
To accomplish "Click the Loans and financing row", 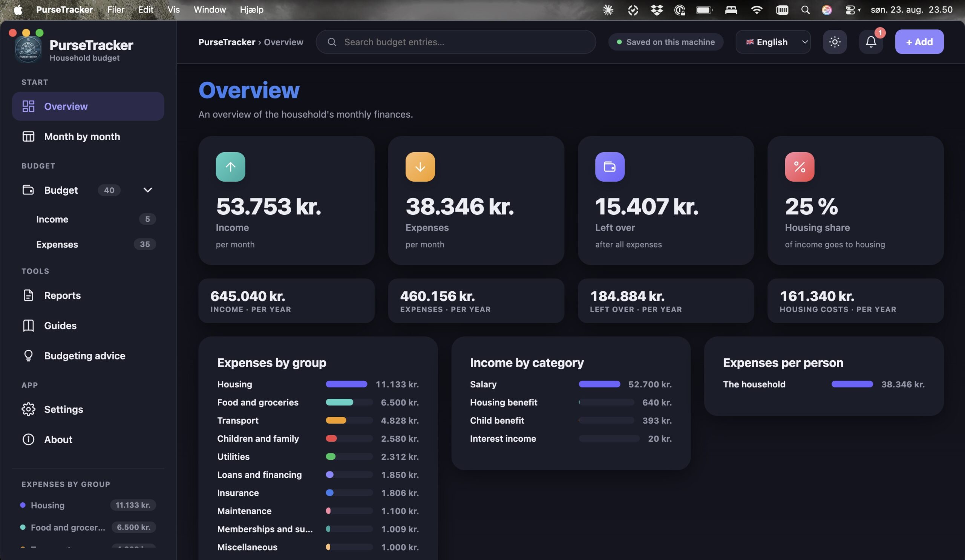I will coord(318,474).
